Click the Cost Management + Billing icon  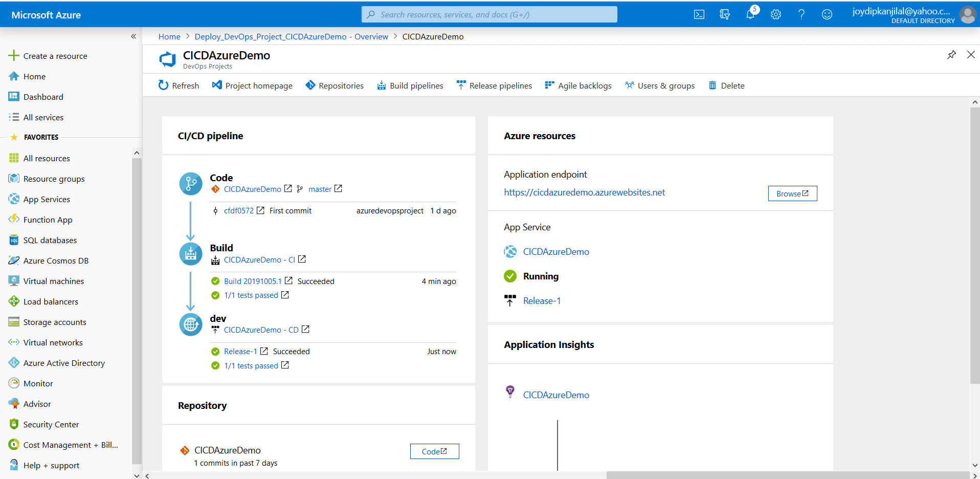pos(14,445)
